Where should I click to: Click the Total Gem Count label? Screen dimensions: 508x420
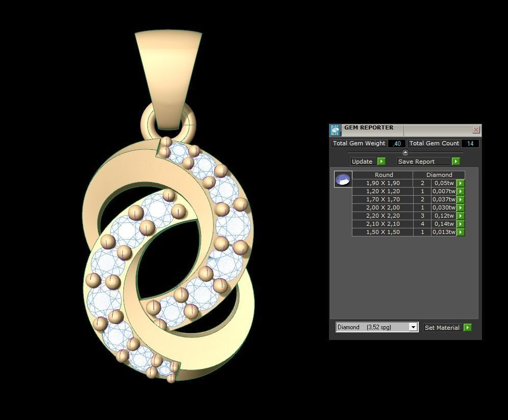tap(434, 143)
